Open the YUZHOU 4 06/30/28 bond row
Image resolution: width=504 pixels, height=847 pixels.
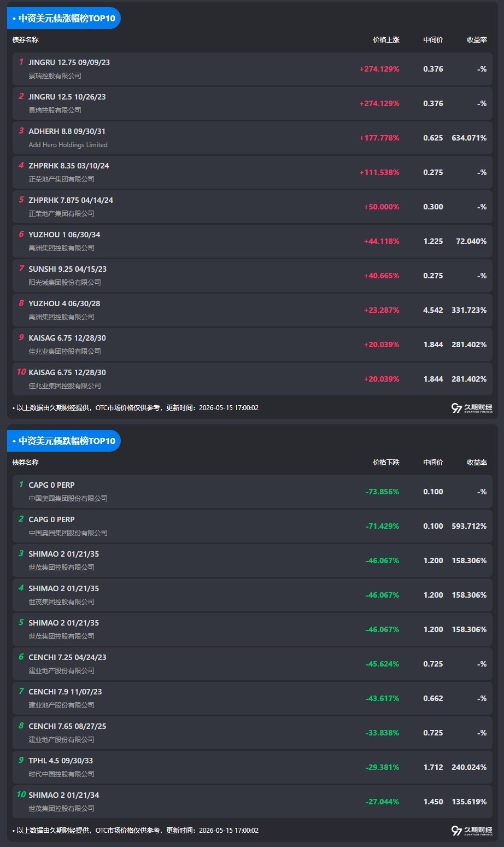click(253, 310)
